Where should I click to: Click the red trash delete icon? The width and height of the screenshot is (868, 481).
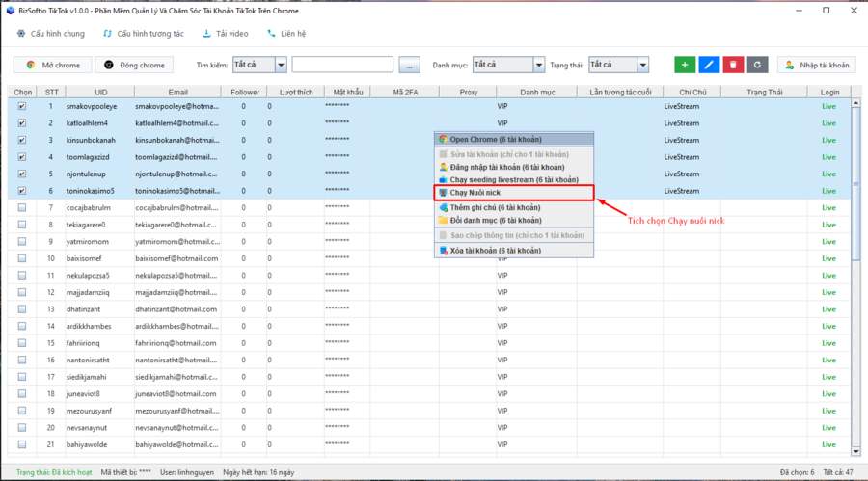[734, 65]
